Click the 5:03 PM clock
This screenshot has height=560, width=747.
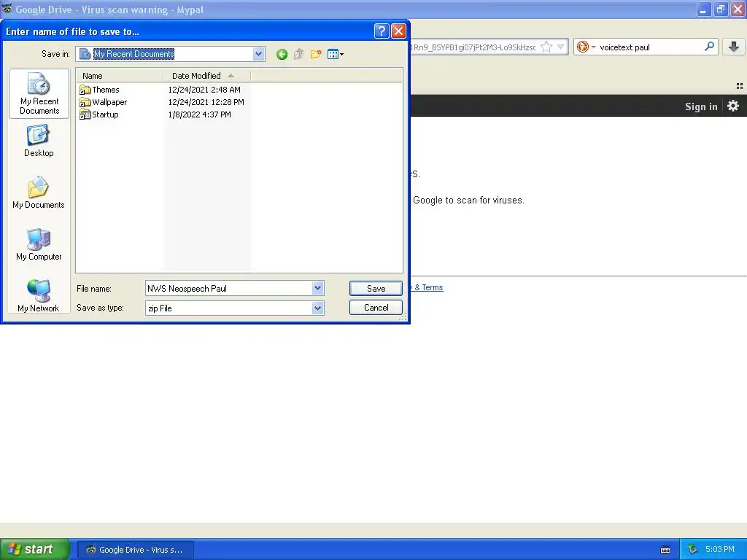[720, 549]
